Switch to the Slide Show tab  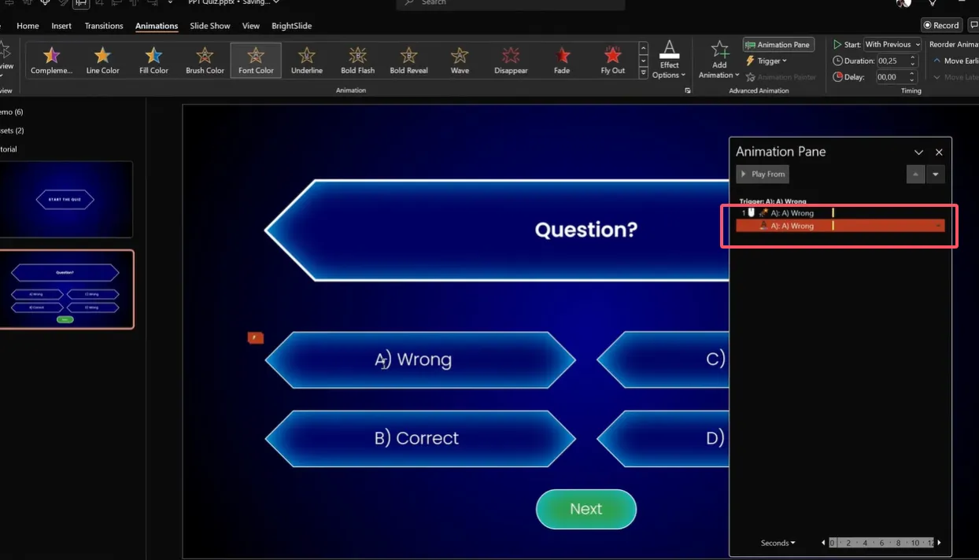[210, 26]
